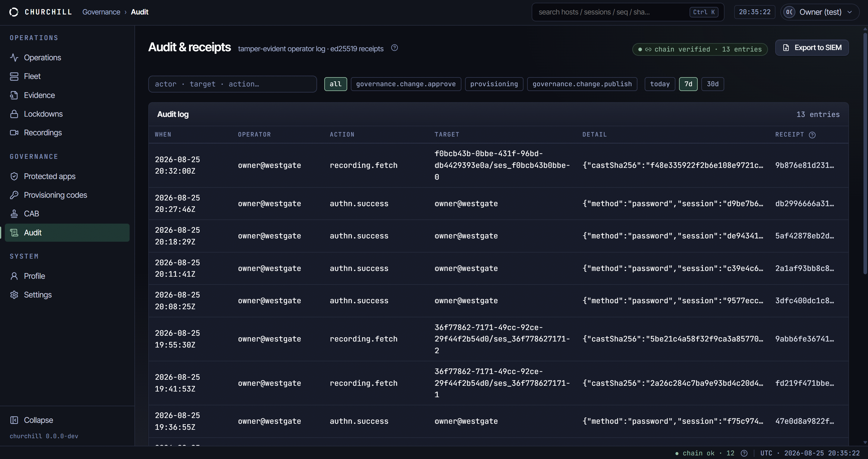Open the Fleet server icon

coord(14,77)
